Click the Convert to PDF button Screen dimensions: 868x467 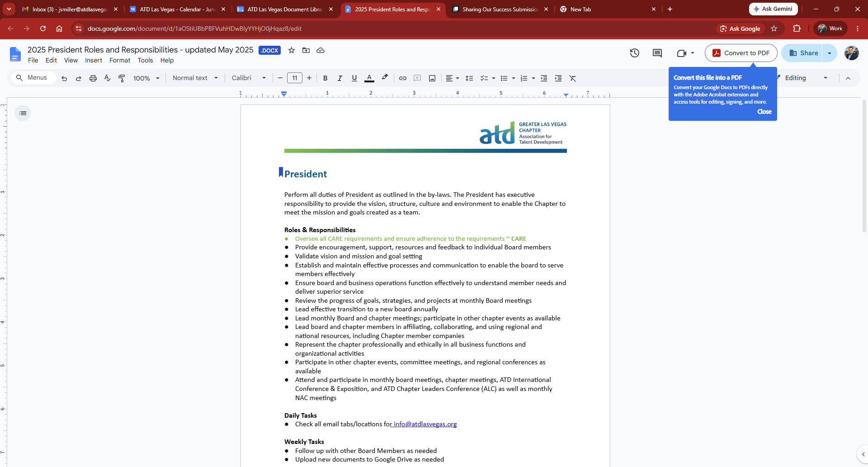[741, 53]
